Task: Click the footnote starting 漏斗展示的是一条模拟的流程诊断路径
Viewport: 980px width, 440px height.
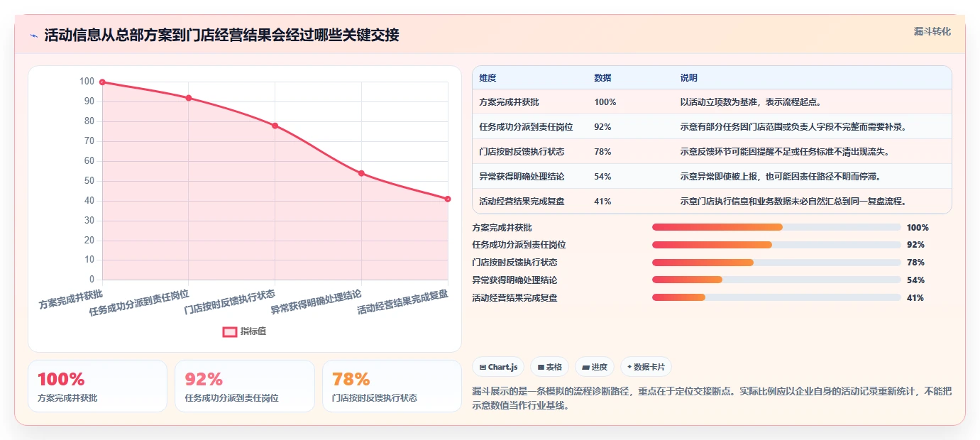Action: 712,399
